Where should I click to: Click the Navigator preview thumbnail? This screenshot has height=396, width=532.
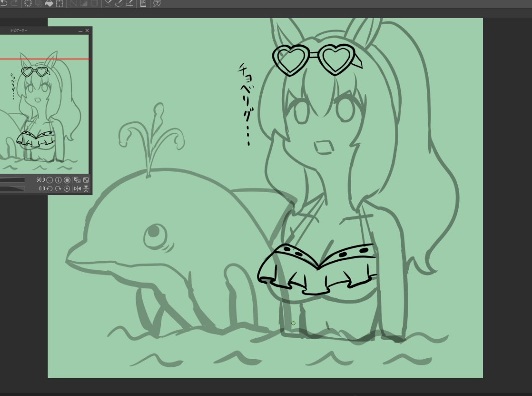[44, 104]
